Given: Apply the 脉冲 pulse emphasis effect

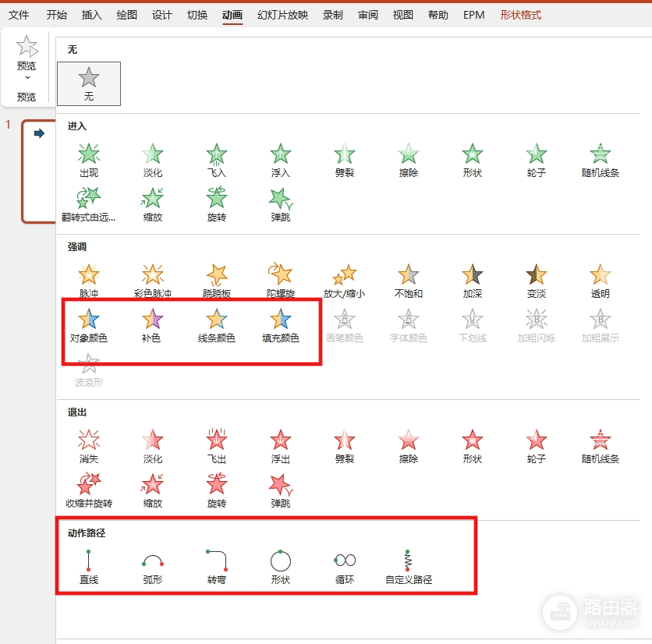Looking at the screenshot, I should point(89,281).
